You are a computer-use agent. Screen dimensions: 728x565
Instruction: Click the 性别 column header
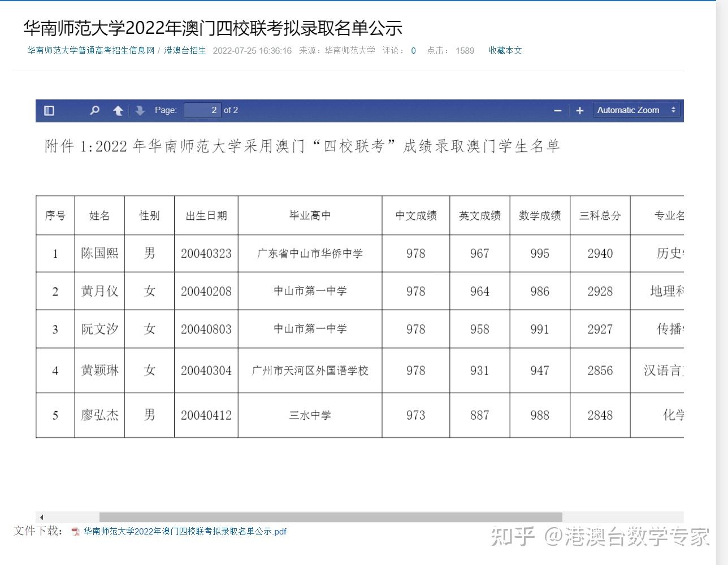click(x=149, y=215)
